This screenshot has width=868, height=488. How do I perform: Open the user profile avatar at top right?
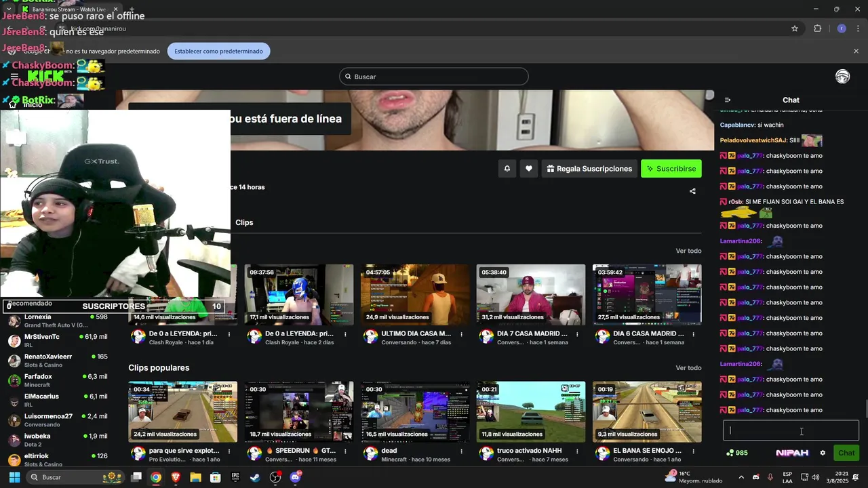click(x=842, y=77)
